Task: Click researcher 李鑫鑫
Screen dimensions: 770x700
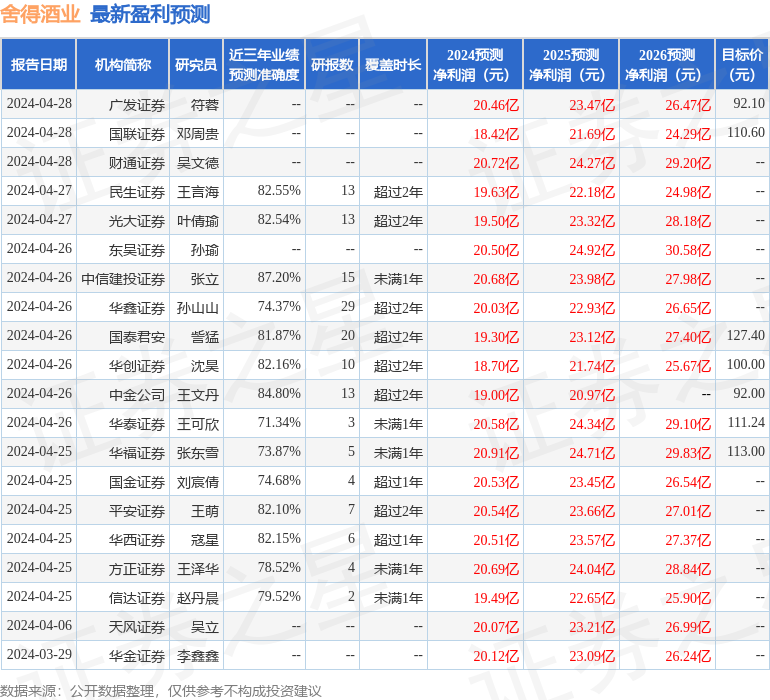Action: coord(198,656)
